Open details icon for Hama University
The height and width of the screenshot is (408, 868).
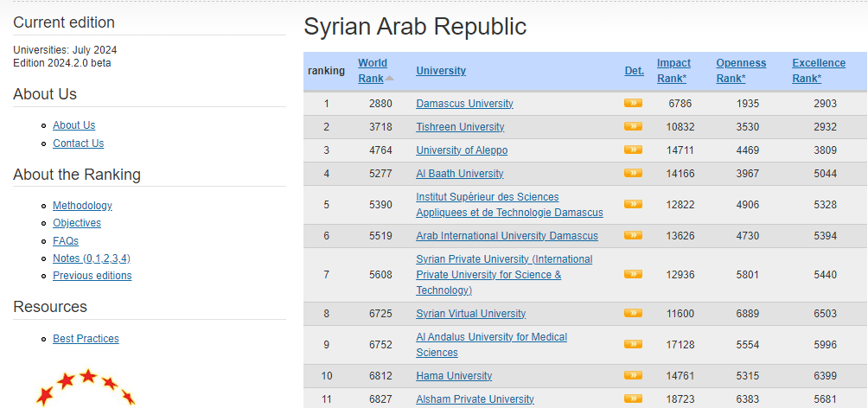(x=633, y=375)
